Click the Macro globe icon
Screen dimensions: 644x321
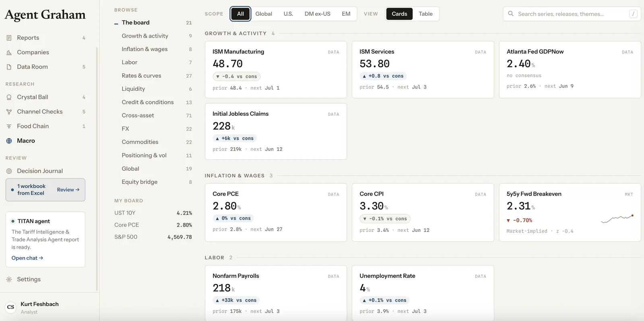9,141
